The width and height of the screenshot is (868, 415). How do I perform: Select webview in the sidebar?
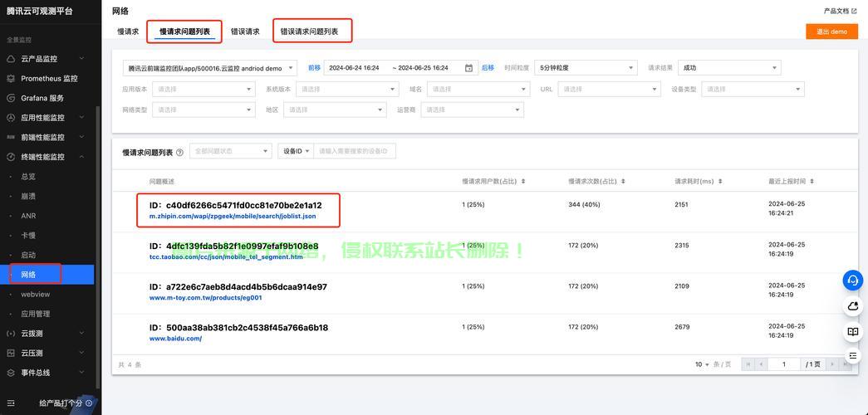tap(36, 295)
